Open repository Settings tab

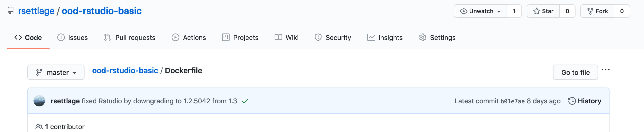pos(437,38)
